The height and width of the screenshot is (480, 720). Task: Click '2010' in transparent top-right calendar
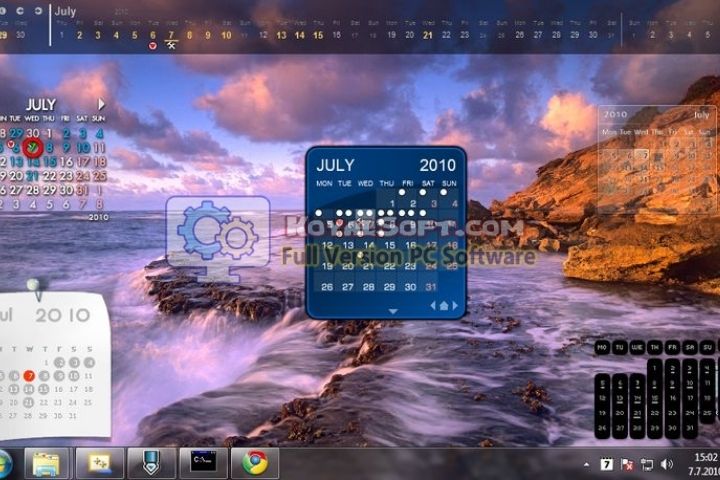(615, 114)
